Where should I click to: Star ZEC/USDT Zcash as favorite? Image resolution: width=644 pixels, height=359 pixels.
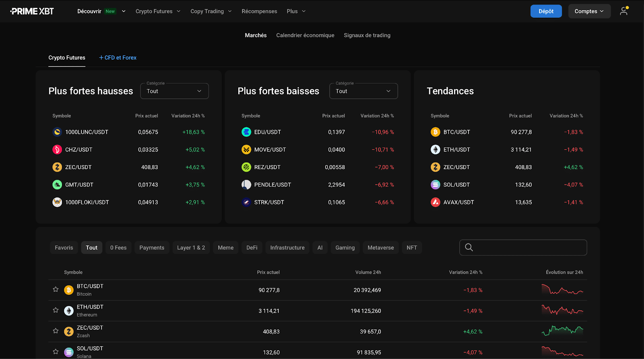(x=56, y=331)
